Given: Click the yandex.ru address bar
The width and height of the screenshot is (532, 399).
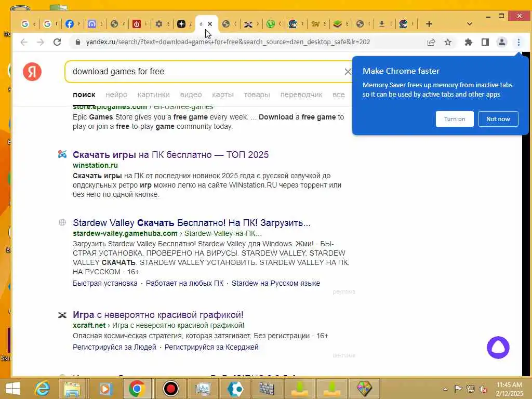Looking at the screenshot, I should (228, 42).
